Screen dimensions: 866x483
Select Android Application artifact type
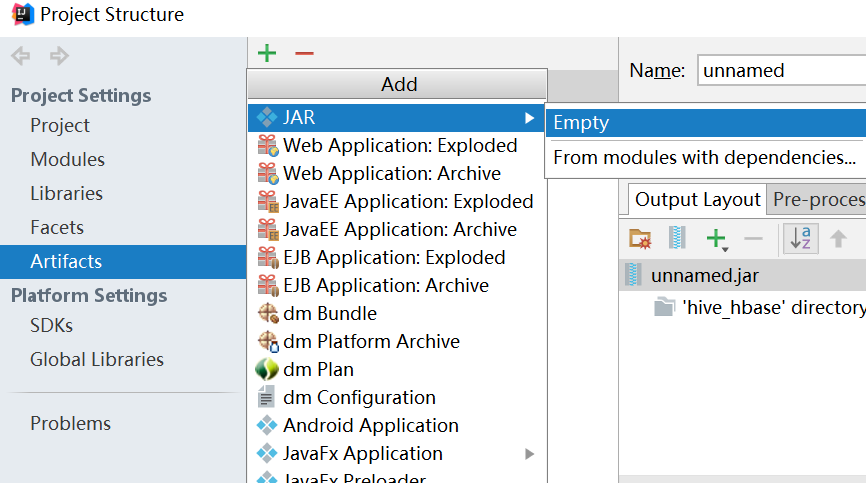pos(396,426)
